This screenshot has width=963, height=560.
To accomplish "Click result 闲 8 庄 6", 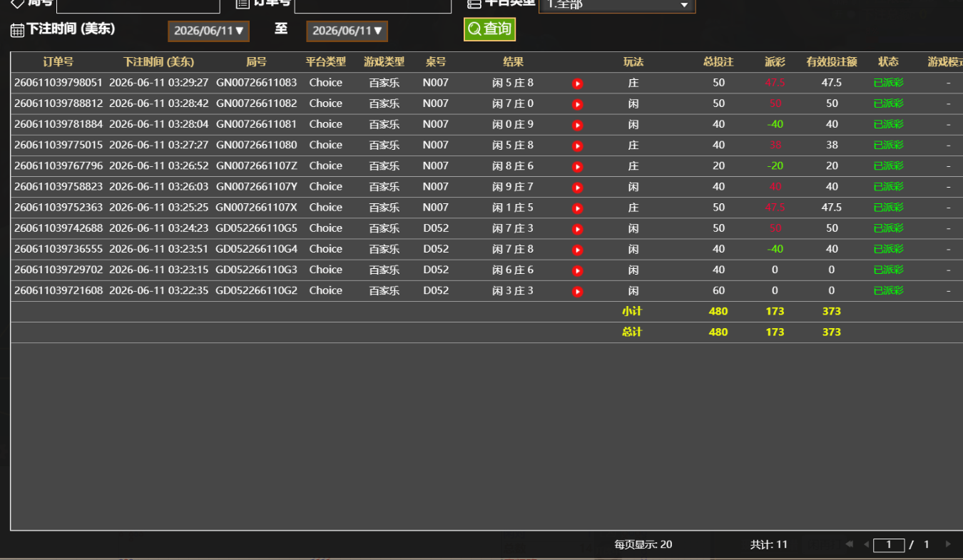I will click(513, 166).
